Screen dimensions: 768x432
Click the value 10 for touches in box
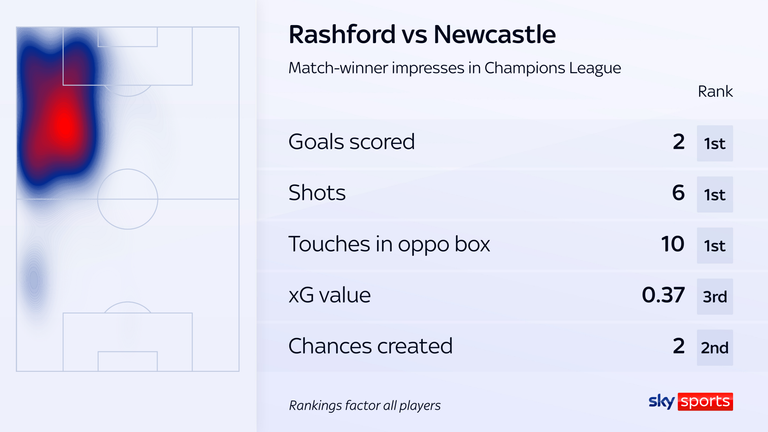point(672,244)
